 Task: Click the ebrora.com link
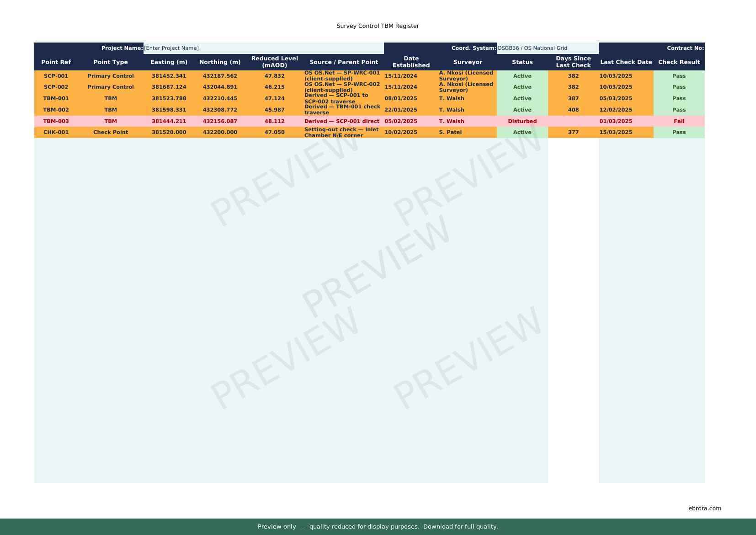[x=704, y=508]
